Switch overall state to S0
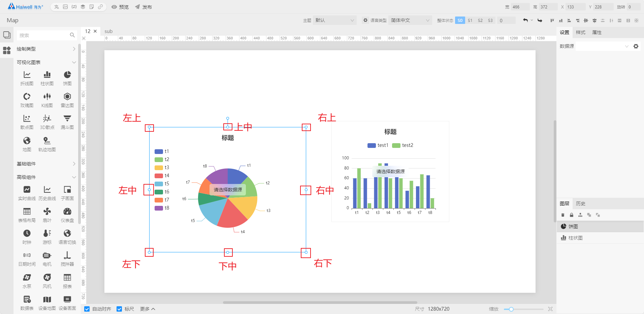The height and width of the screenshot is (314, 644). pyautogui.click(x=460, y=20)
